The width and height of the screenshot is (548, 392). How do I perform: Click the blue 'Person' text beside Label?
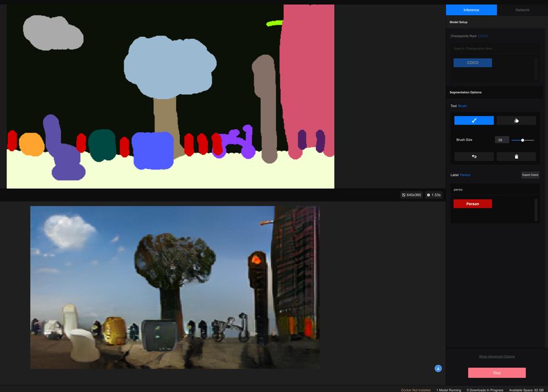[x=465, y=175]
